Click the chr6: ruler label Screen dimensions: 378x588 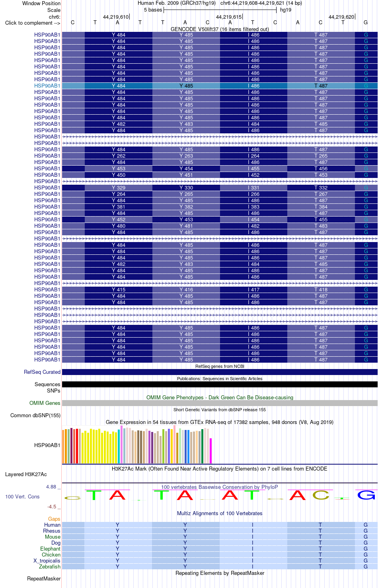click(x=55, y=17)
